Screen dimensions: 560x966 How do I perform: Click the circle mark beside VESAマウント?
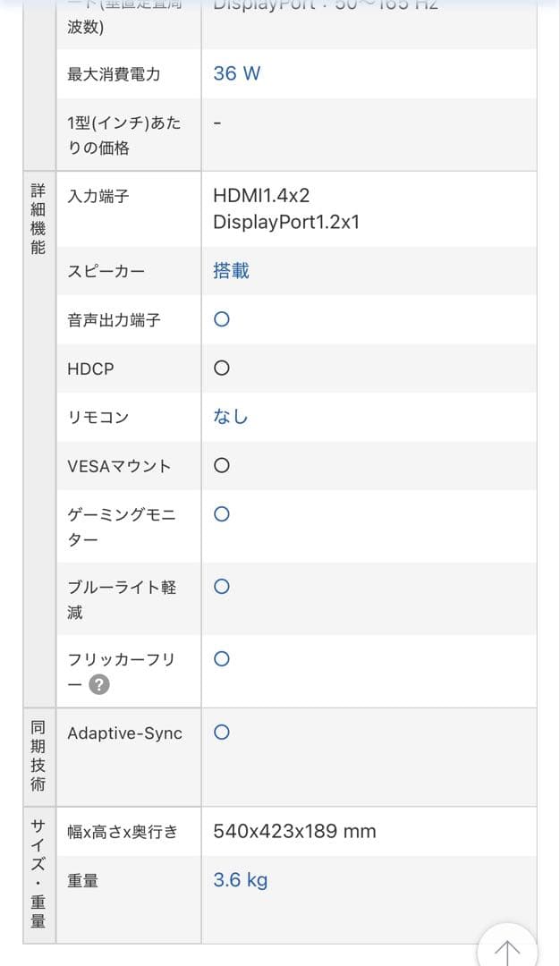(x=221, y=465)
